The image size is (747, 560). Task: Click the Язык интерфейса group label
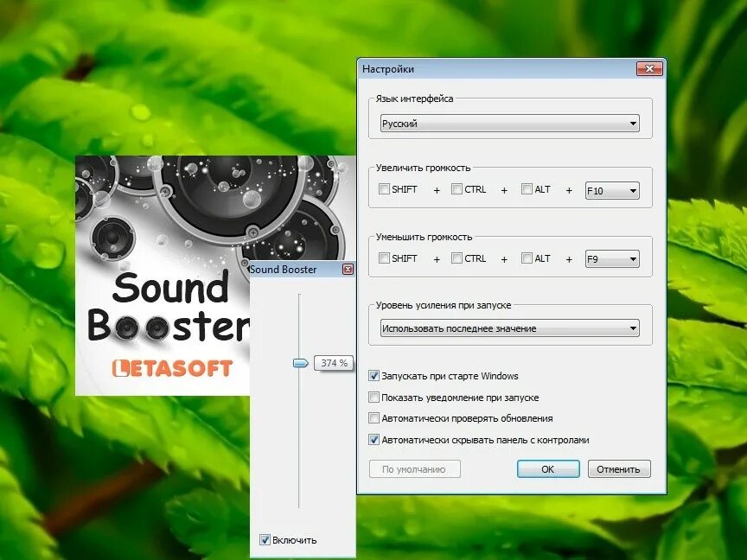414,99
